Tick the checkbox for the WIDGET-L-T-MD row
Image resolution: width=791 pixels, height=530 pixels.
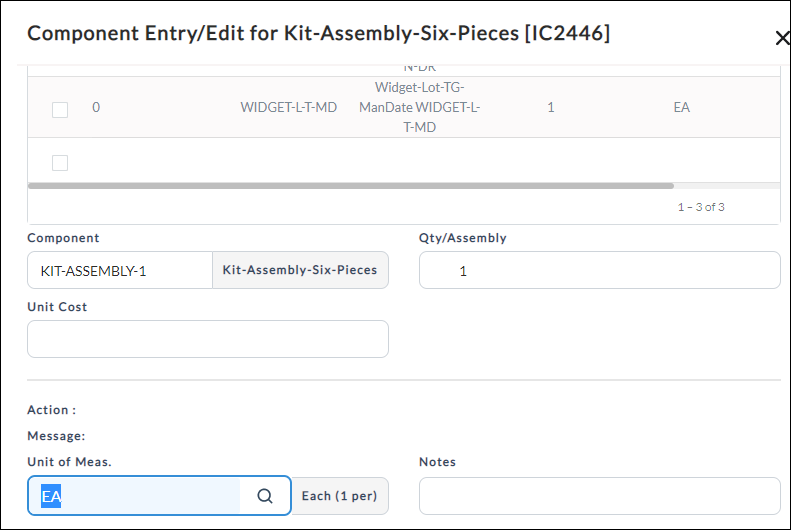tap(60, 109)
